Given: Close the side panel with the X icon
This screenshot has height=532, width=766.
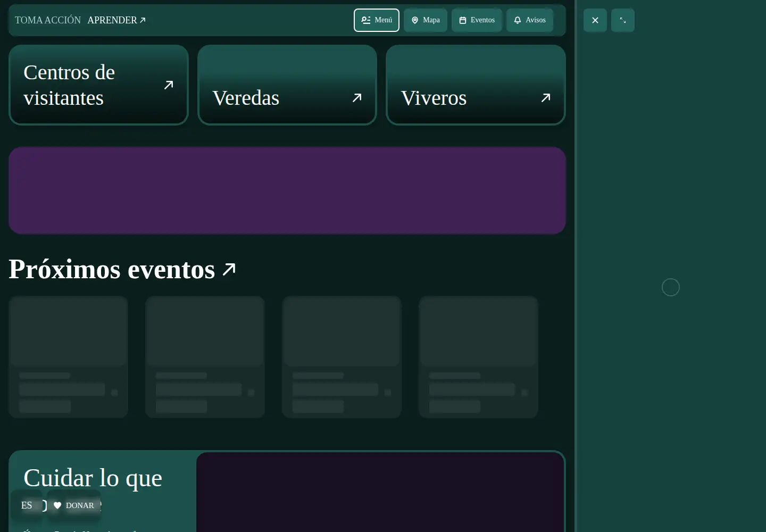Looking at the screenshot, I should pyautogui.click(x=595, y=20).
